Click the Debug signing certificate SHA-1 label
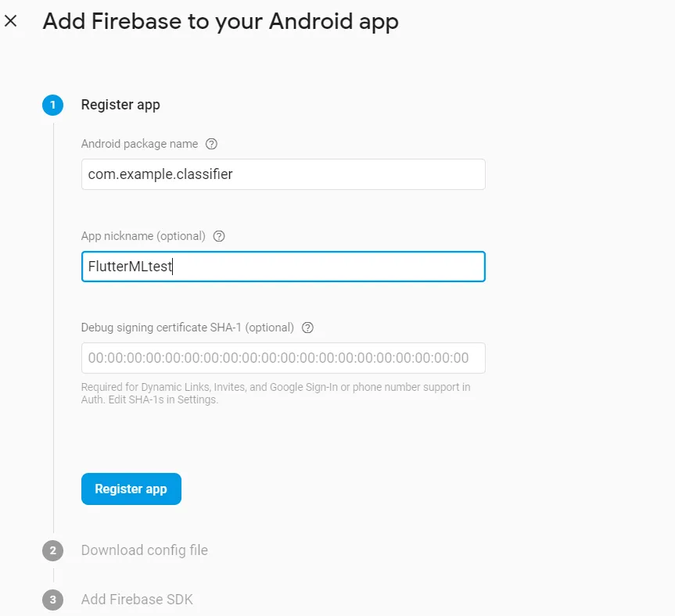 click(x=188, y=328)
